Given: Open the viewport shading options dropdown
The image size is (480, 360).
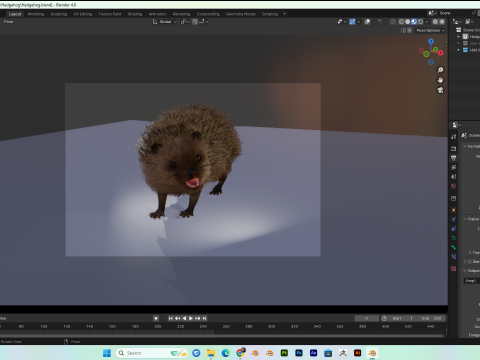Looking at the screenshot, I should [427, 22].
